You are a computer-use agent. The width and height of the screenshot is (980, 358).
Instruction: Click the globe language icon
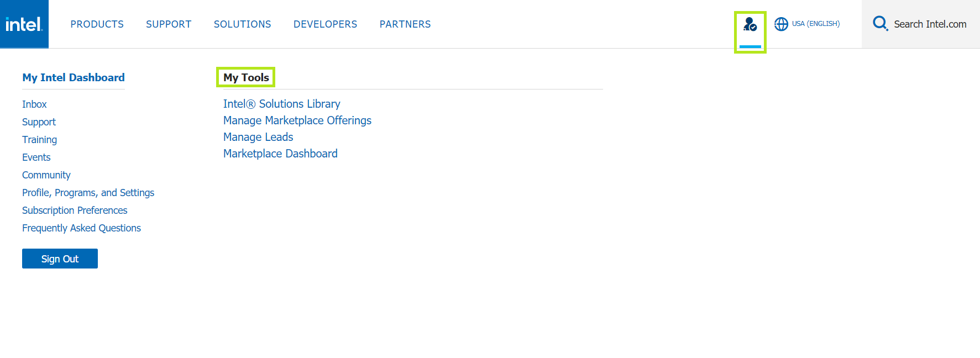click(x=781, y=24)
